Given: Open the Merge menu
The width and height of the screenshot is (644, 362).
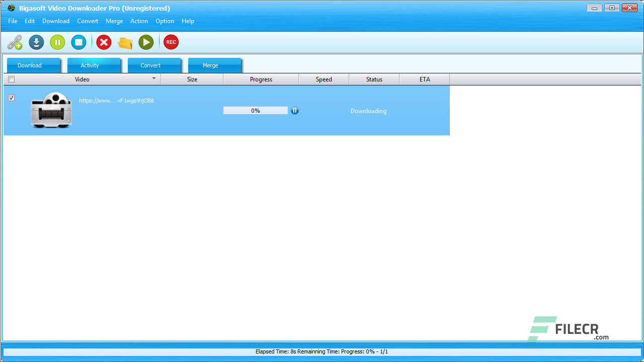Looking at the screenshot, I should click(x=114, y=21).
